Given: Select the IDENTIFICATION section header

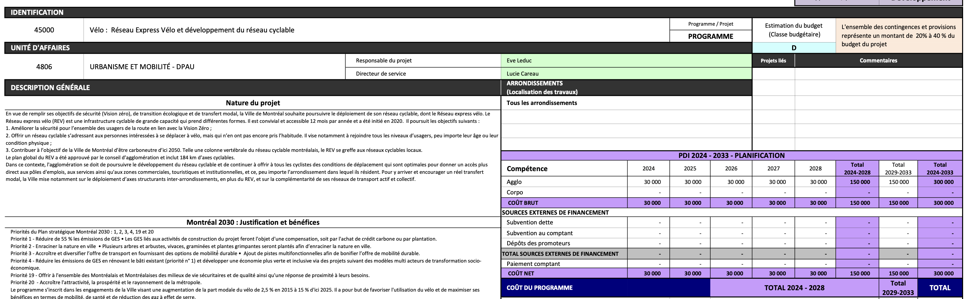Looking at the screenshot, I should [x=483, y=12].
